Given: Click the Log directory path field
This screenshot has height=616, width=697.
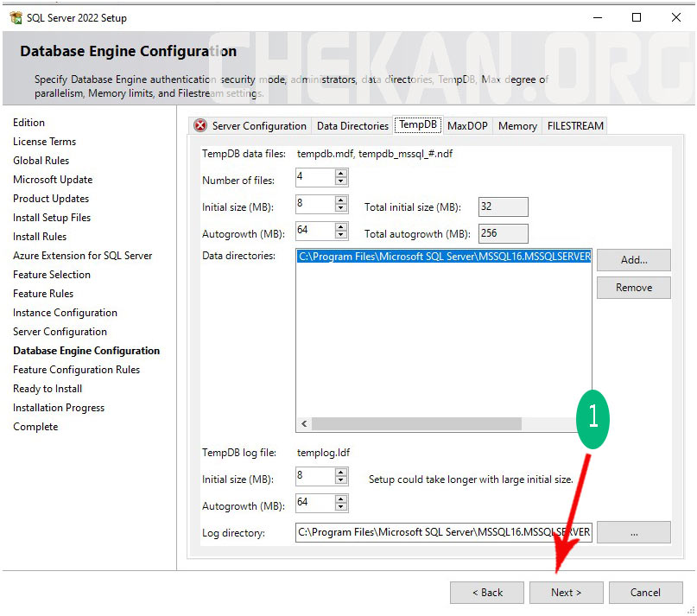Looking at the screenshot, I should (x=444, y=532).
